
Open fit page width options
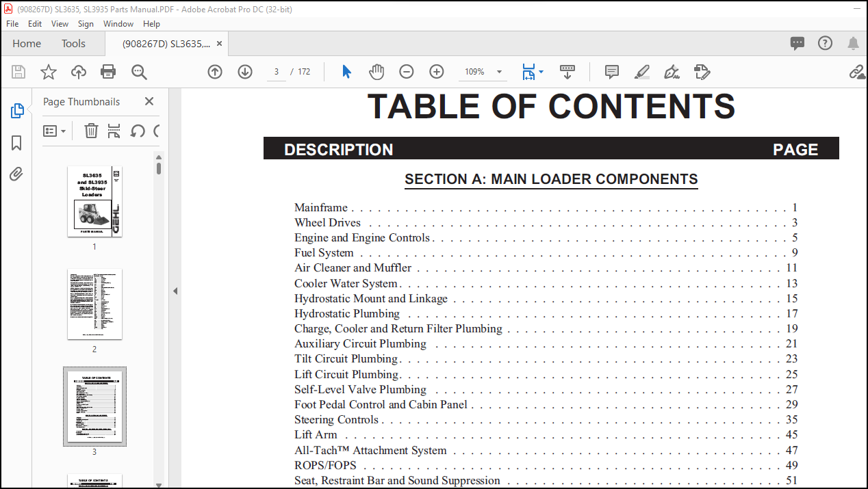pos(533,72)
